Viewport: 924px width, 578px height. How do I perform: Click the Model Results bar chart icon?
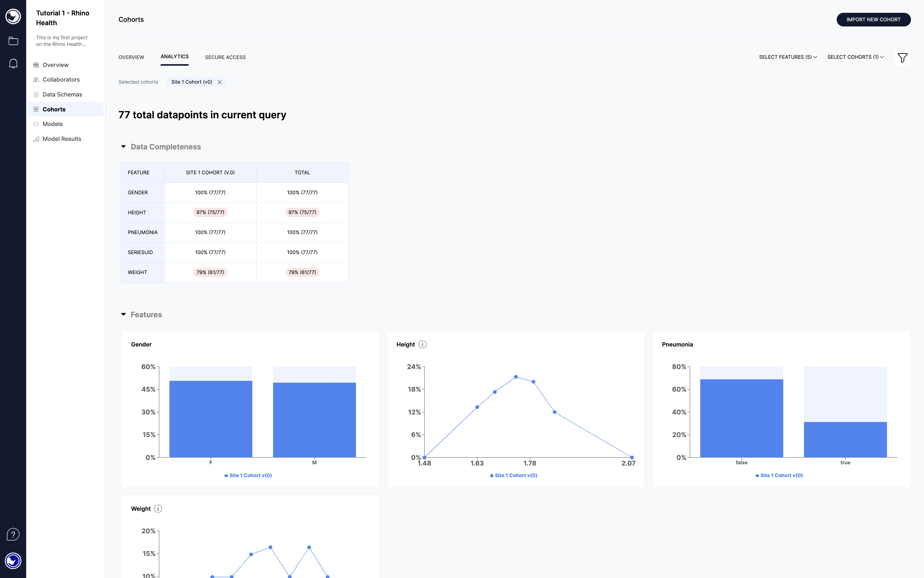[36, 139]
